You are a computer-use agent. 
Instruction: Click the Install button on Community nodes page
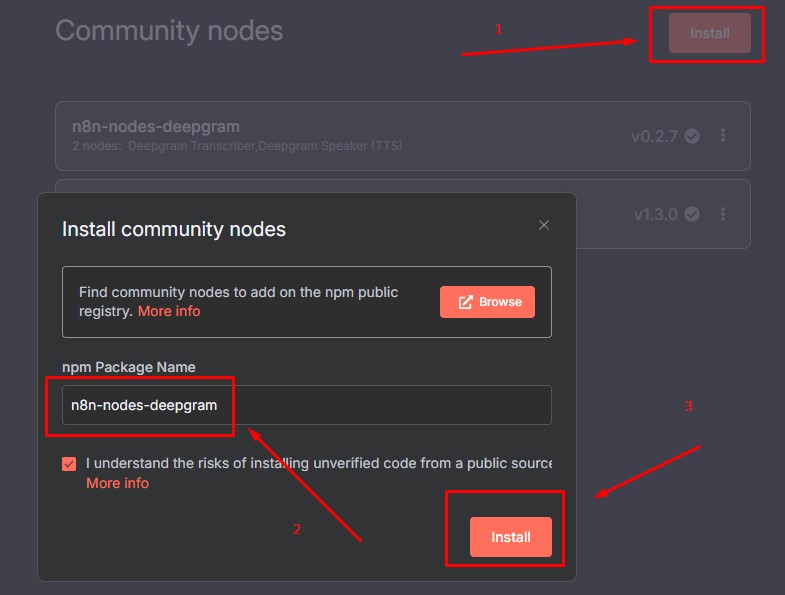[709, 33]
